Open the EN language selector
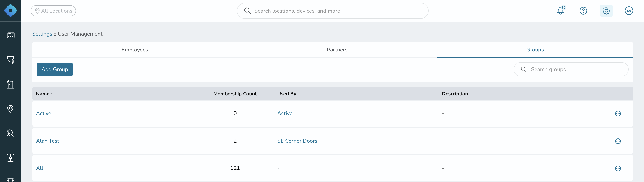The height and width of the screenshot is (182, 644). [629, 11]
